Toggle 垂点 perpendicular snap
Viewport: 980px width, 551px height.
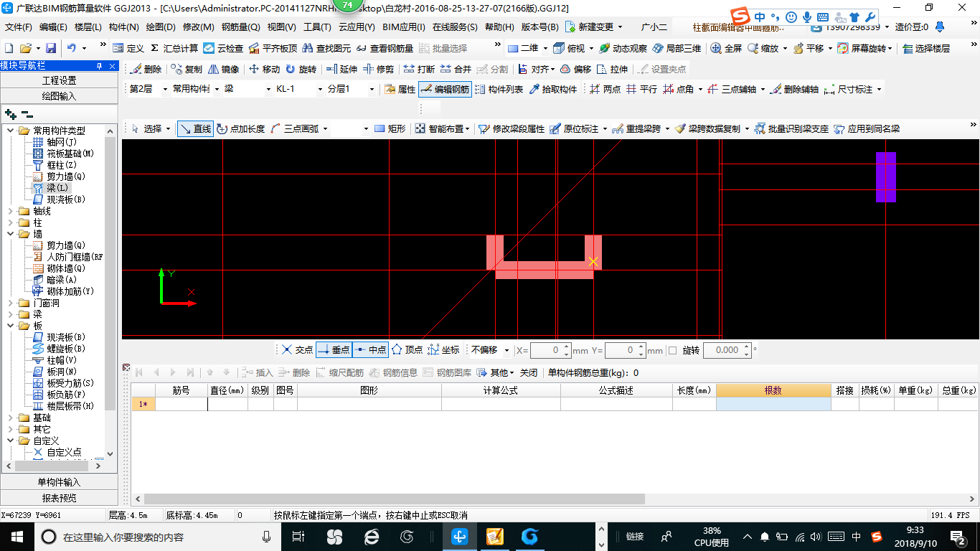[x=334, y=350]
